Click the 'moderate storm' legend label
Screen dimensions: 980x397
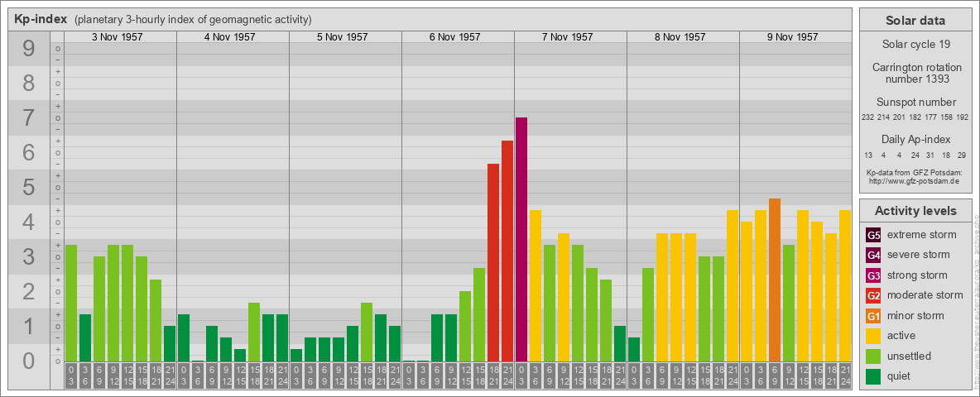coord(925,294)
